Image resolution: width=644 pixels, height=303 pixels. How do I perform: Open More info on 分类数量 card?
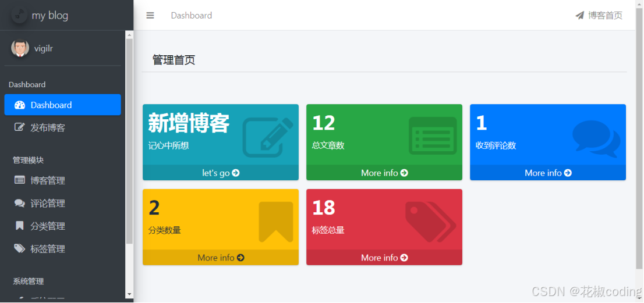coord(221,258)
